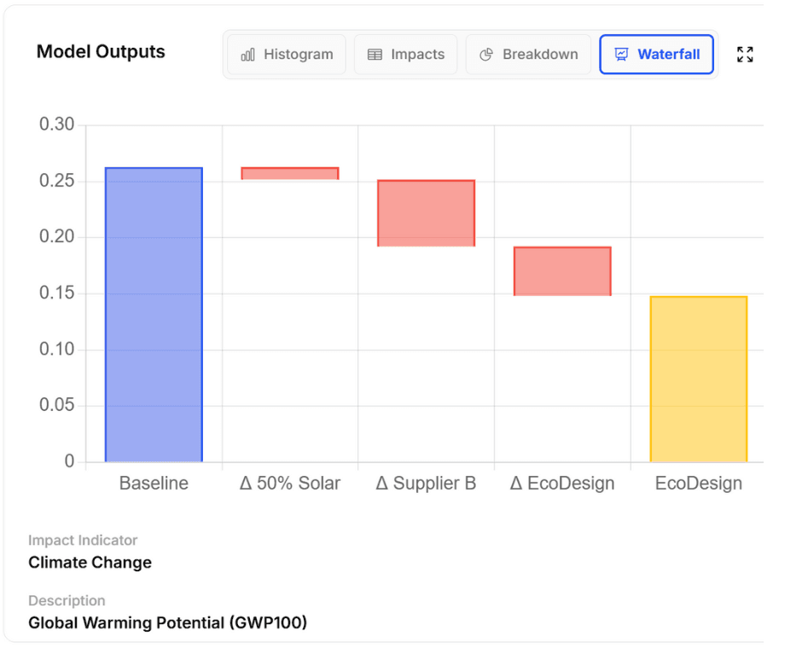This screenshot has width=802, height=672.
Task: Click the pie chart icon on Breakdown button
Action: coord(487,54)
